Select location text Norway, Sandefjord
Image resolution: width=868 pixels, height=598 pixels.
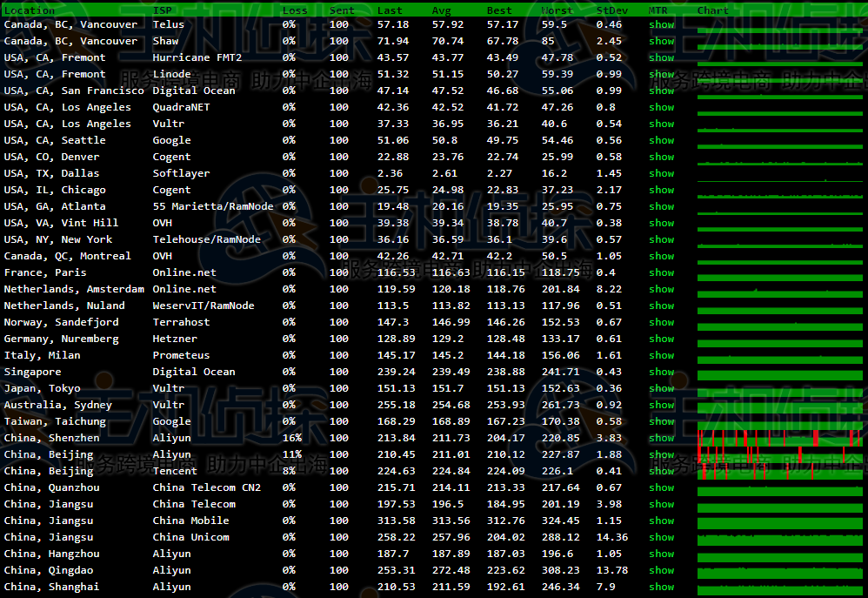(61, 323)
